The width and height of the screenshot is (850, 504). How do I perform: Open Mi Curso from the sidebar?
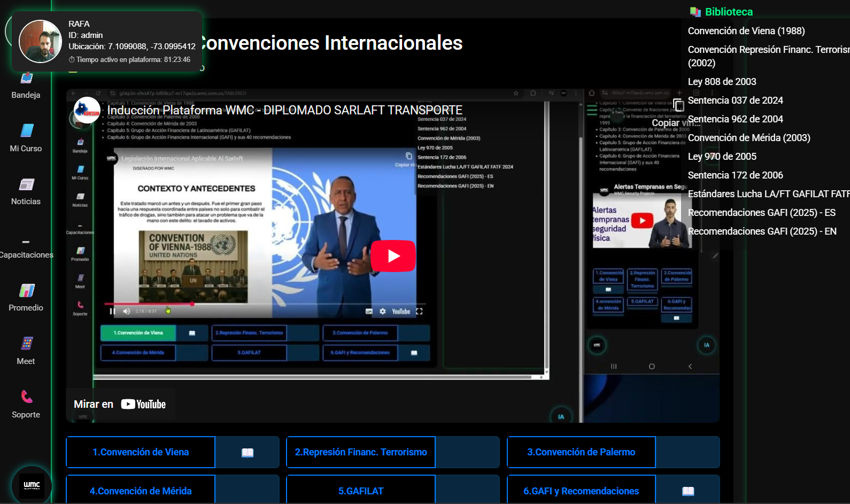(x=26, y=131)
